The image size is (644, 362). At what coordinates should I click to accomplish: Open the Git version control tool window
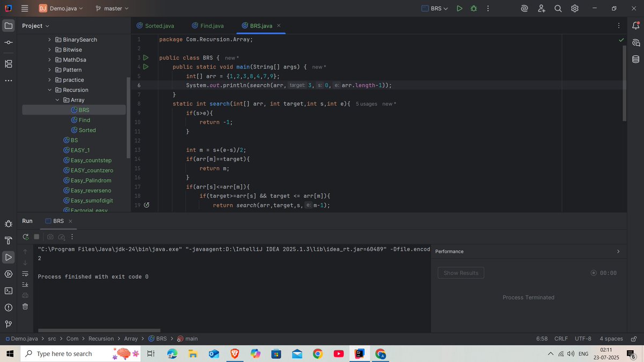8,324
